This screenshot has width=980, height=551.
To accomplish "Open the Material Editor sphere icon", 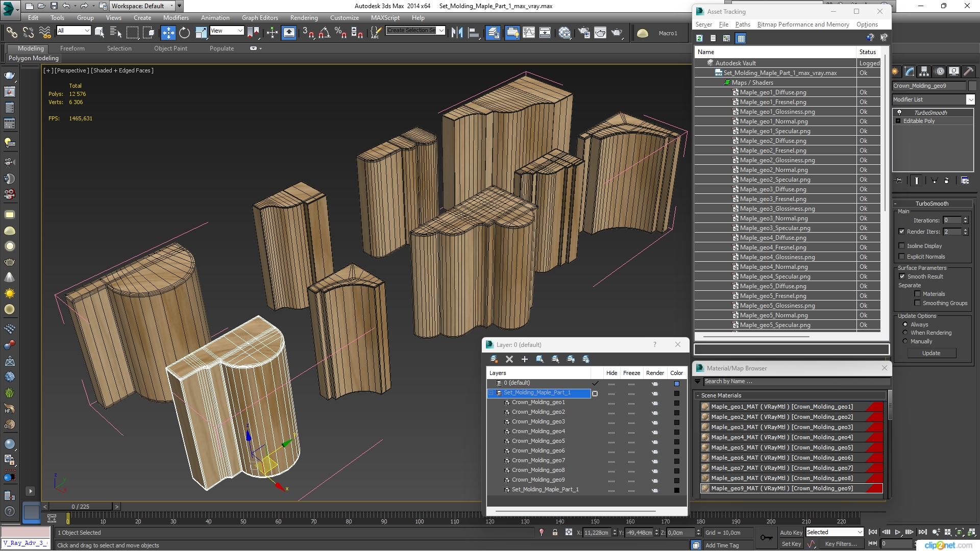I will click(x=565, y=33).
